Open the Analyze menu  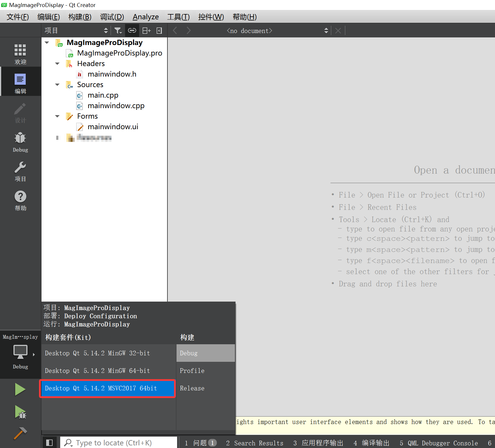click(146, 17)
